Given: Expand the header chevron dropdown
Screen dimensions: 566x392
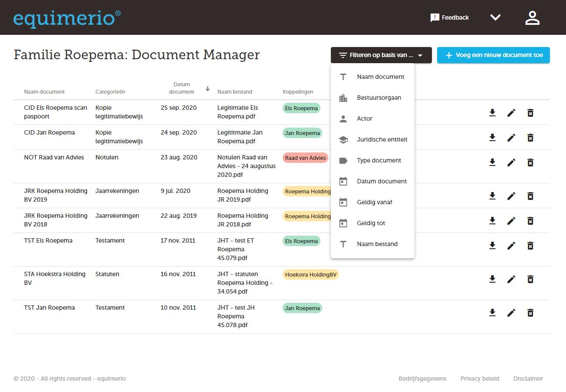Looking at the screenshot, I should pyautogui.click(x=495, y=17).
